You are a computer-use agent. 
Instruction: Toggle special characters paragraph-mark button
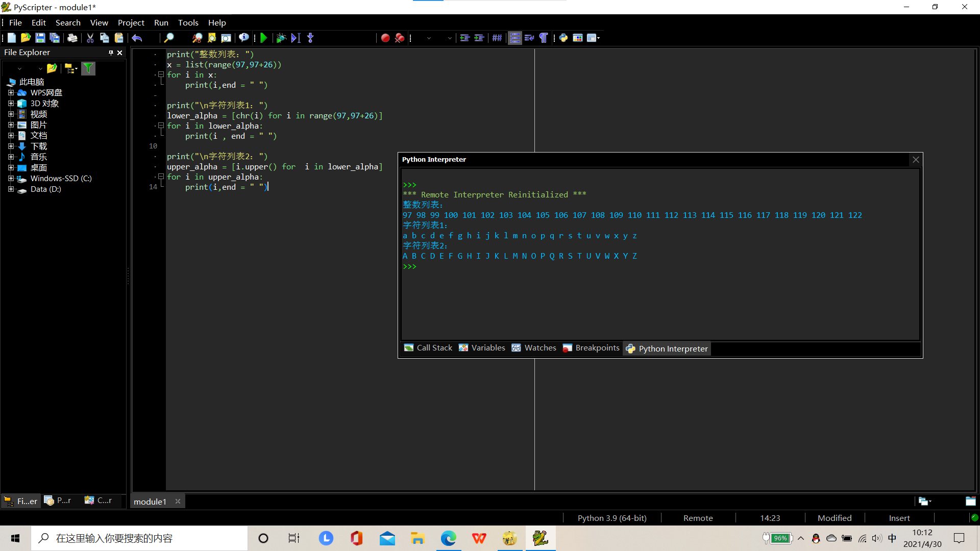point(544,38)
